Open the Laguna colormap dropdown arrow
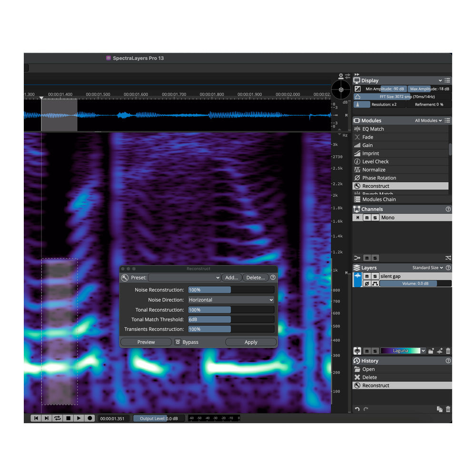 coord(423,351)
